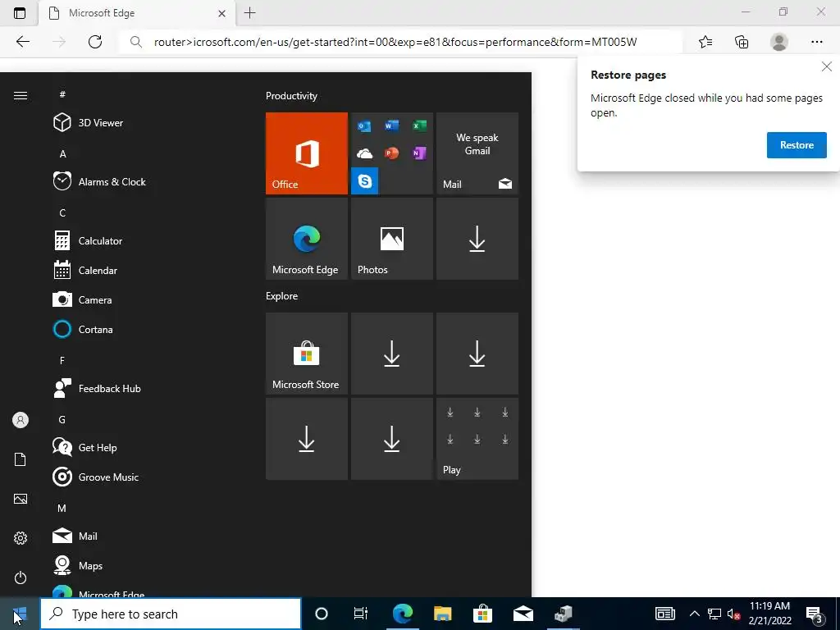This screenshot has width=840, height=630.
Task: Click the Edge address bar
Action: coord(400,42)
